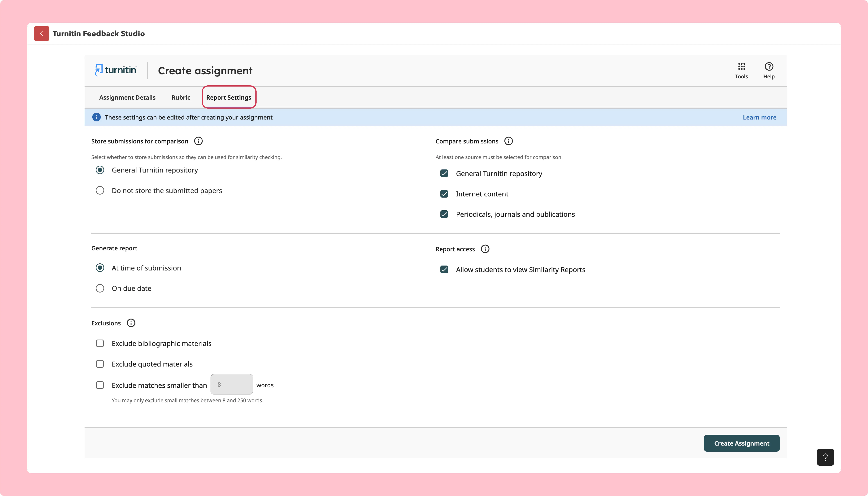Click the blue info icon in the banner

coord(96,117)
